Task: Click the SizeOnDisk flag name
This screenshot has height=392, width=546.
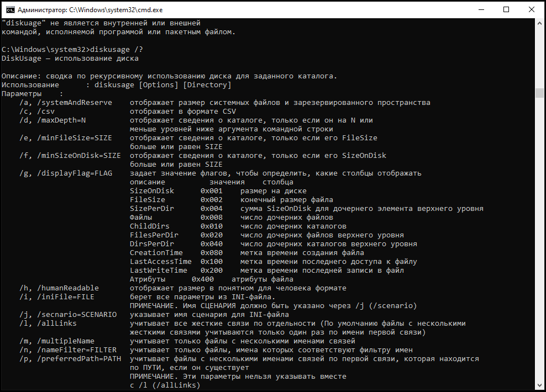Action: (x=152, y=190)
